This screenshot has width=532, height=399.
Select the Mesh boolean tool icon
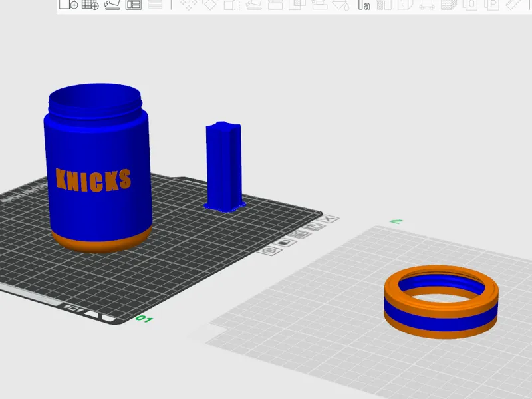(297, 5)
